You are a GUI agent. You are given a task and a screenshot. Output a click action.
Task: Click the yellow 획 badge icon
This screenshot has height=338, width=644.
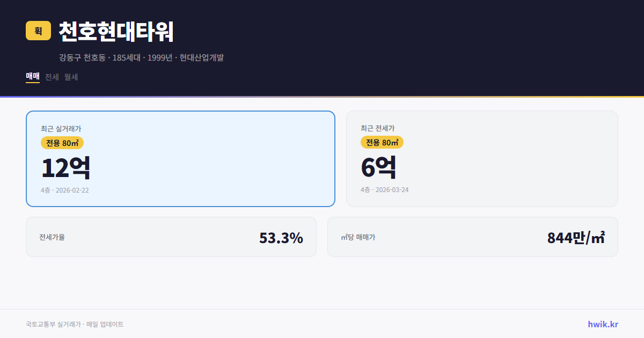pos(36,31)
